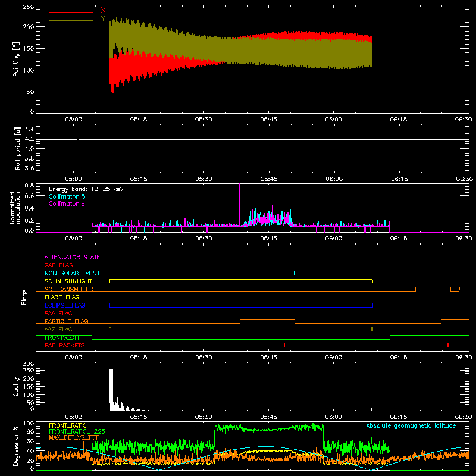Viewport: 476px width, 476px height.
Task: Click the SC_TRANSMITTER flag label
Action: pyautogui.click(x=69, y=289)
